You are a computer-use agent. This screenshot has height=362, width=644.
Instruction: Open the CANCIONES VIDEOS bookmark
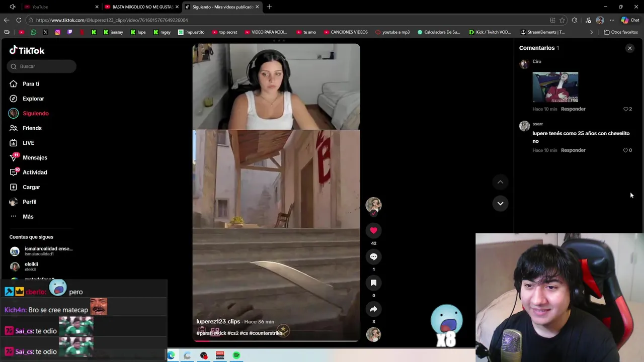pos(346,32)
